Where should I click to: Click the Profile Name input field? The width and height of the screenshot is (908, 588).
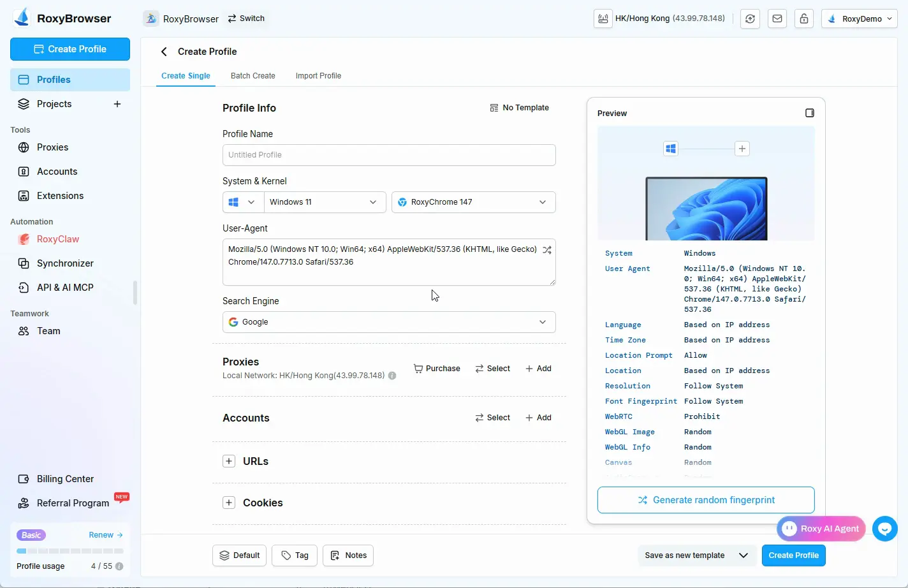(x=389, y=155)
